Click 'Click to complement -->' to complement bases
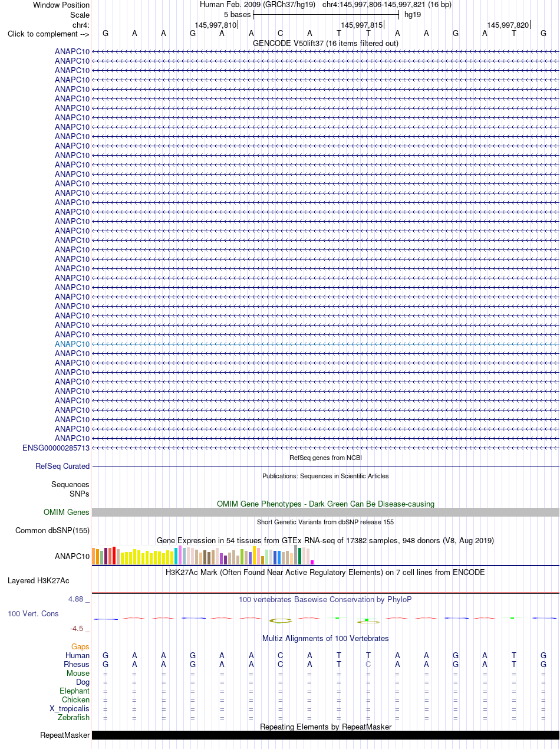This screenshot has height=749, width=560. point(48,34)
